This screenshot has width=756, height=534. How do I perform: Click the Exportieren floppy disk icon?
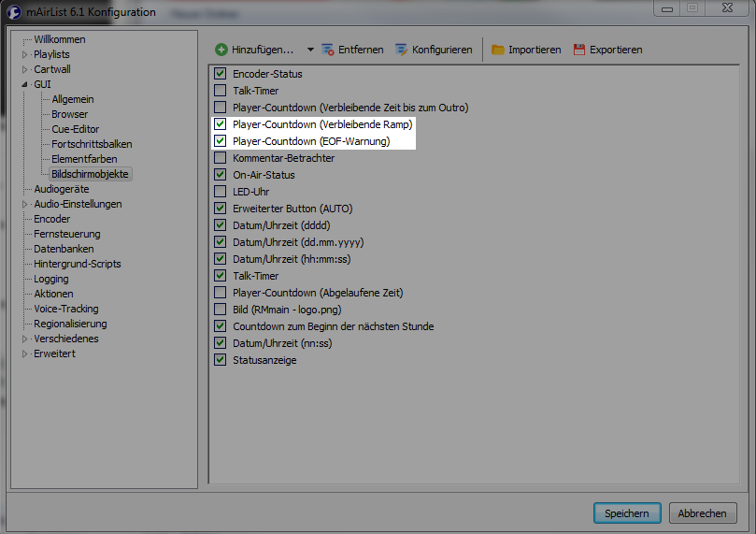click(x=579, y=50)
